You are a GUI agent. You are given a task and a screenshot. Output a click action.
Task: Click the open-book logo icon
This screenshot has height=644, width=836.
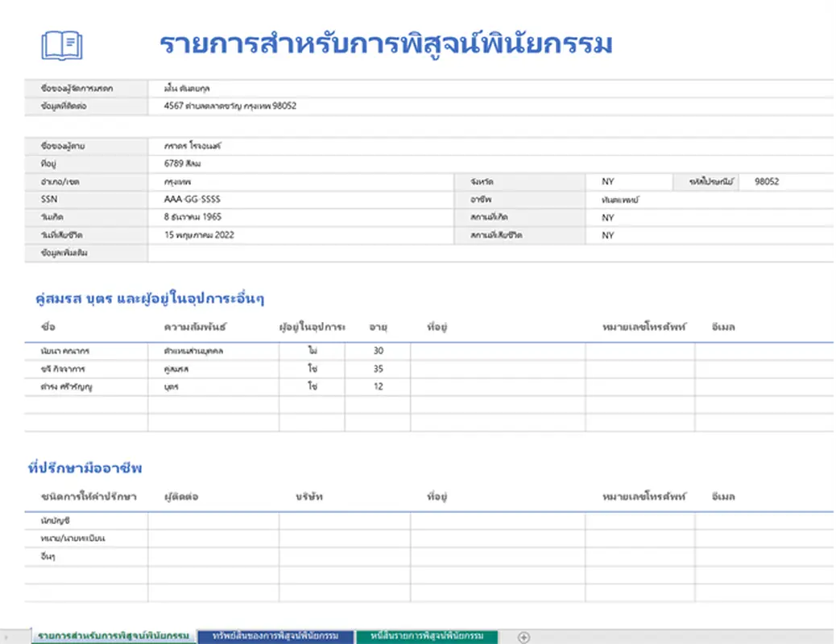click(x=64, y=45)
